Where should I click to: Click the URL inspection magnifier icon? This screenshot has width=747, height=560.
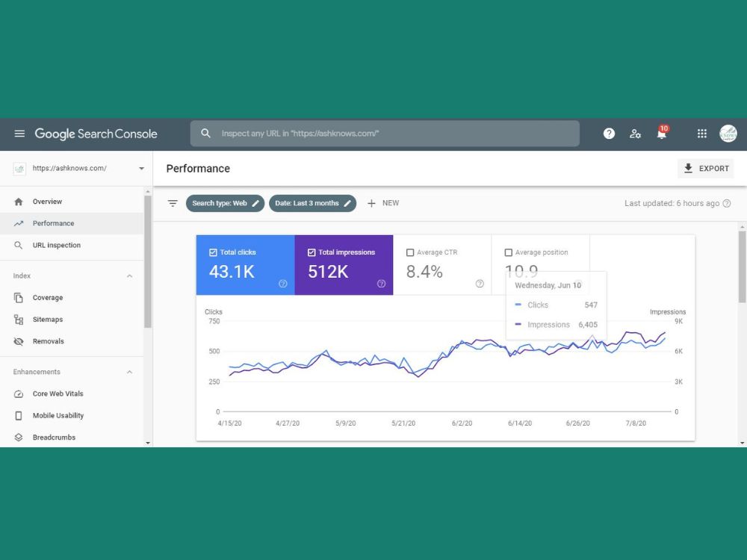coord(18,245)
